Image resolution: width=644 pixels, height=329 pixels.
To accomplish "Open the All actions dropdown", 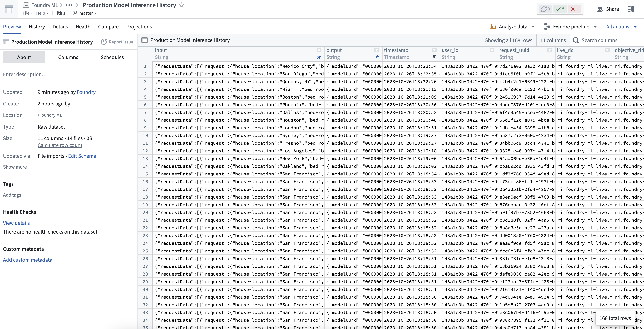I will pyautogui.click(x=622, y=27).
